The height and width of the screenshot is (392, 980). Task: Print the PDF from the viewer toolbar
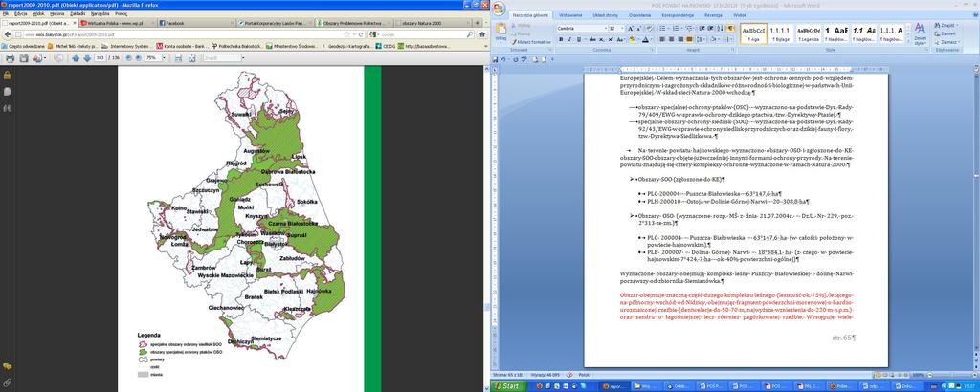(10, 58)
